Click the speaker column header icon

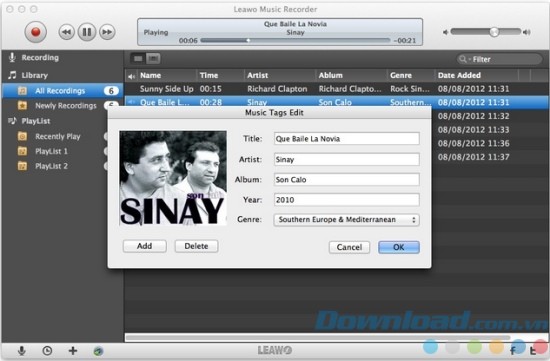132,76
